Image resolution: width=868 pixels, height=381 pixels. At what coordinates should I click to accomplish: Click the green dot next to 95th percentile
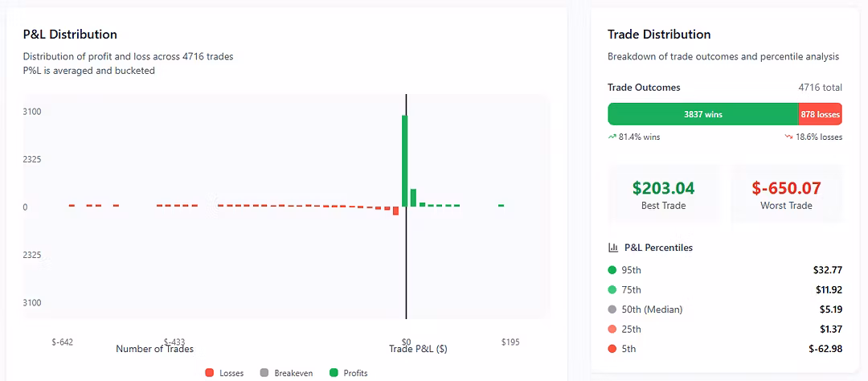pyautogui.click(x=612, y=270)
